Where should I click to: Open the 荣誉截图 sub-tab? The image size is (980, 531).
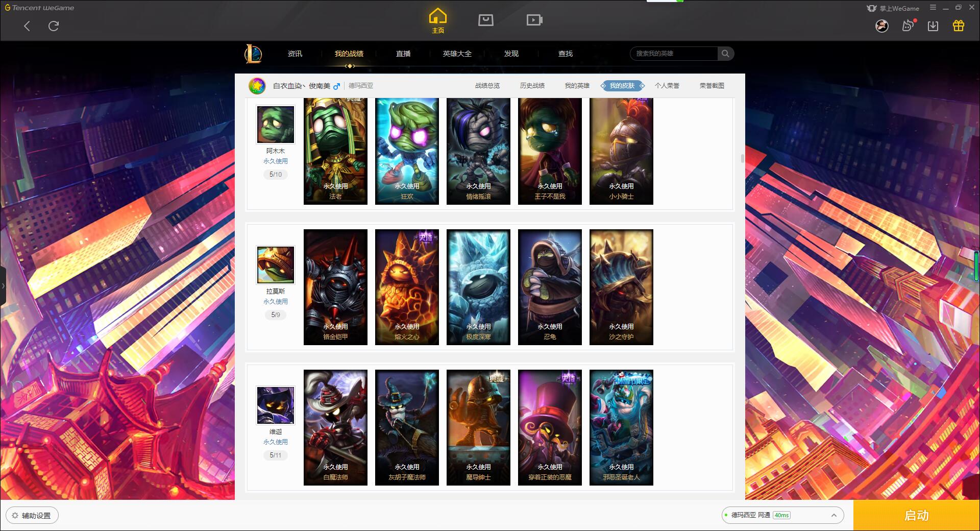[x=712, y=86]
